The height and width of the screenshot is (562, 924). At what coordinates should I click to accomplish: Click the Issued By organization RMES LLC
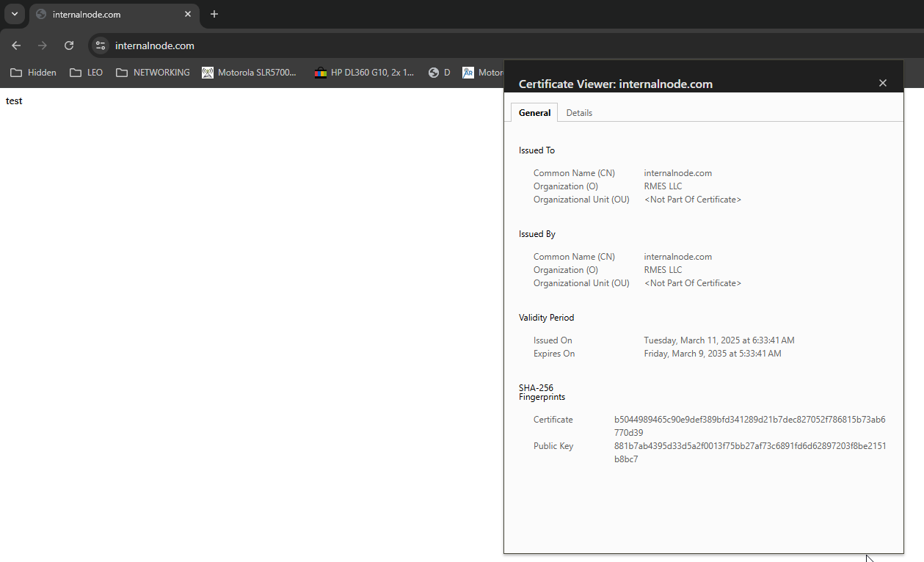[x=663, y=270]
